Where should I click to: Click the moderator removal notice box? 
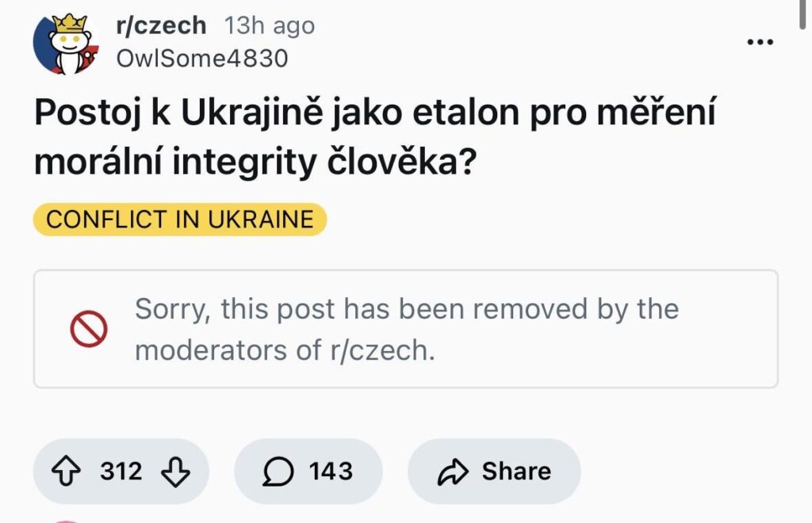click(x=406, y=328)
